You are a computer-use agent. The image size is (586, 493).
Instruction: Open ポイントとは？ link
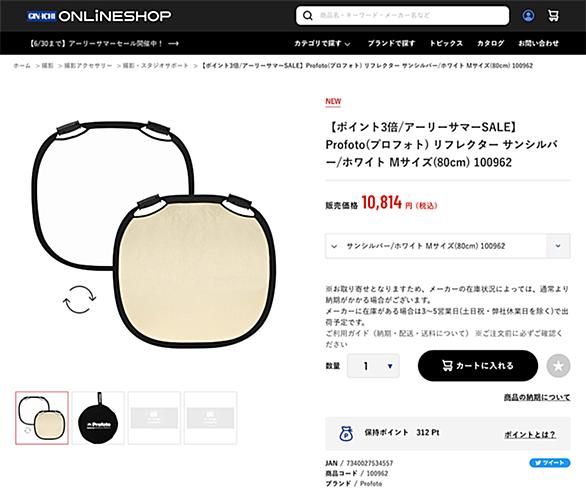pyautogui.click(x=530, y=434)
